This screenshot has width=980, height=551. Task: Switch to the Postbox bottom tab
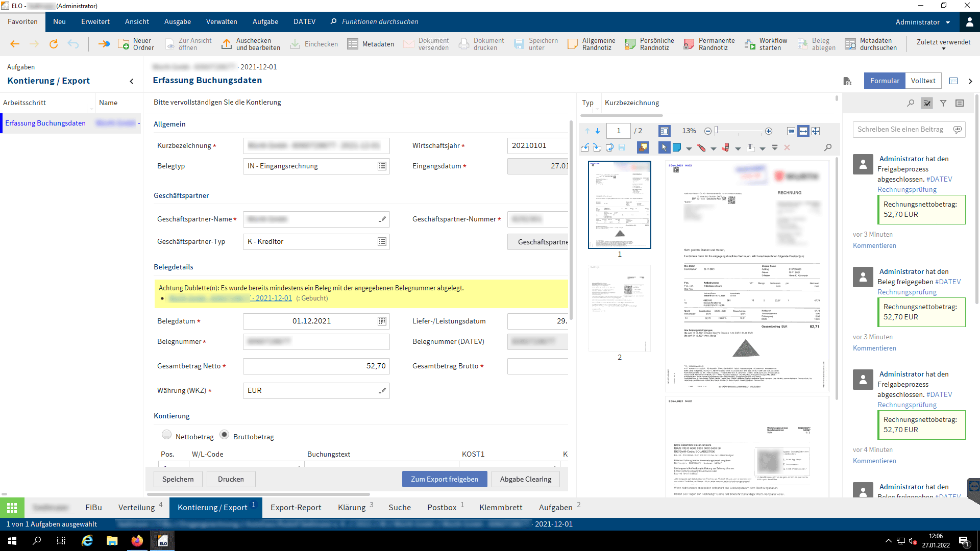(x=446, y=507)
